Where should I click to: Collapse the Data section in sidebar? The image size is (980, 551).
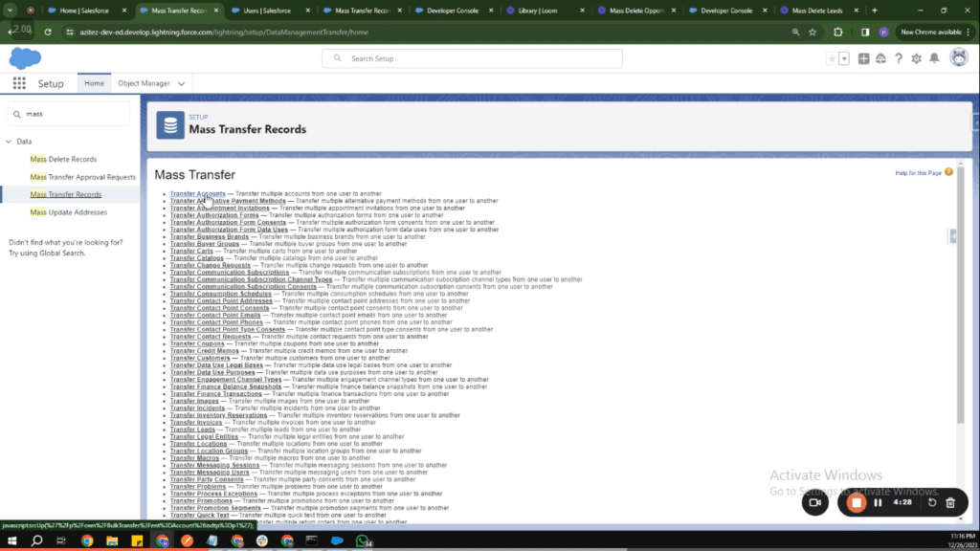click(9, 142)
